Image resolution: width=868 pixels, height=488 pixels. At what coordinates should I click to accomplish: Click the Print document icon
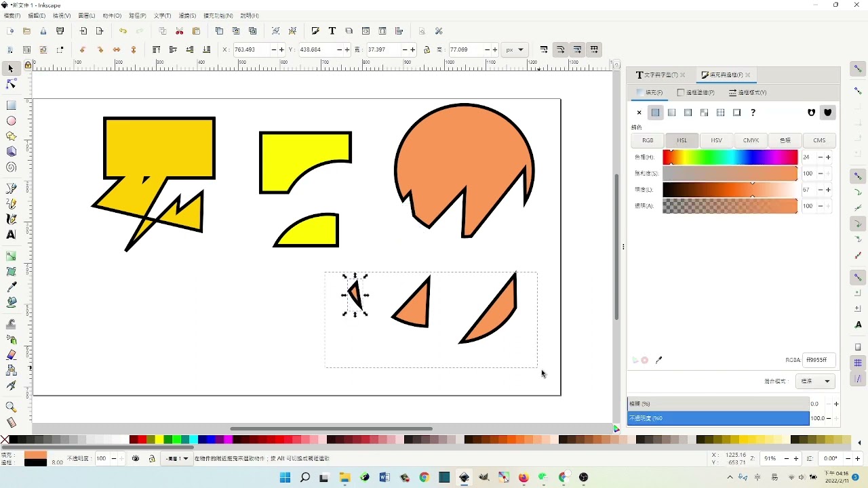tap(60, 31)
